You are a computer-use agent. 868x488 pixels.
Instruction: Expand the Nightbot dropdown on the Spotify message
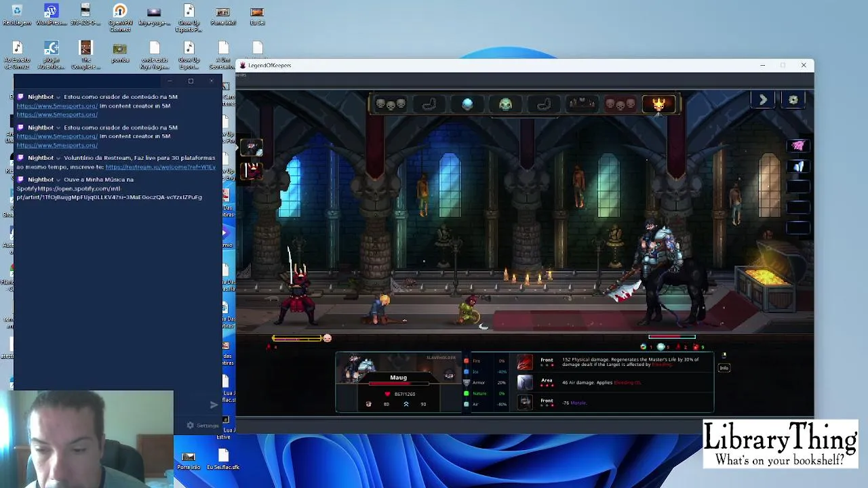58,180
